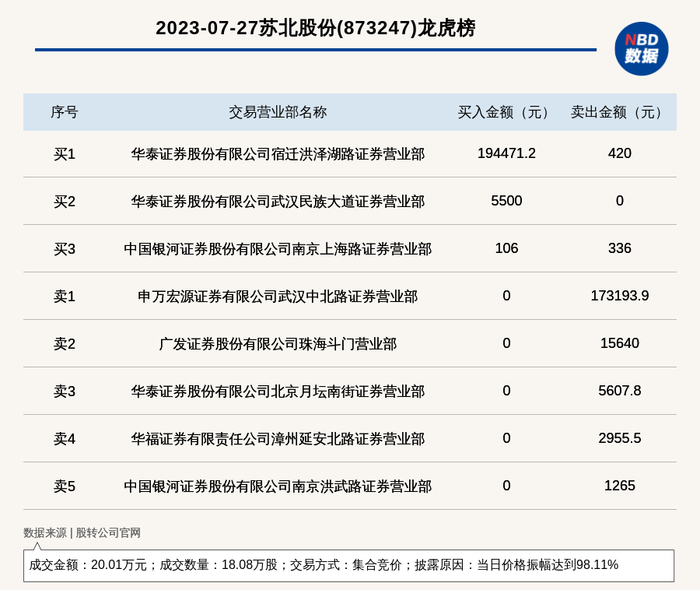Click 中国银河证券股份有限公司南京洪武路证券营业部
Image resolution: width=700 pixels, height=590 pixels.
278,486
